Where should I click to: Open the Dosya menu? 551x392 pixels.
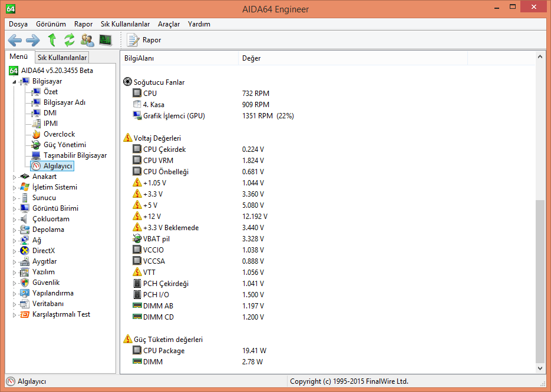[18, 24]
